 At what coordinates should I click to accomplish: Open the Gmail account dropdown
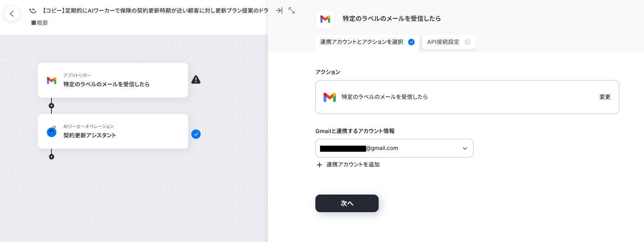(394, 148)
